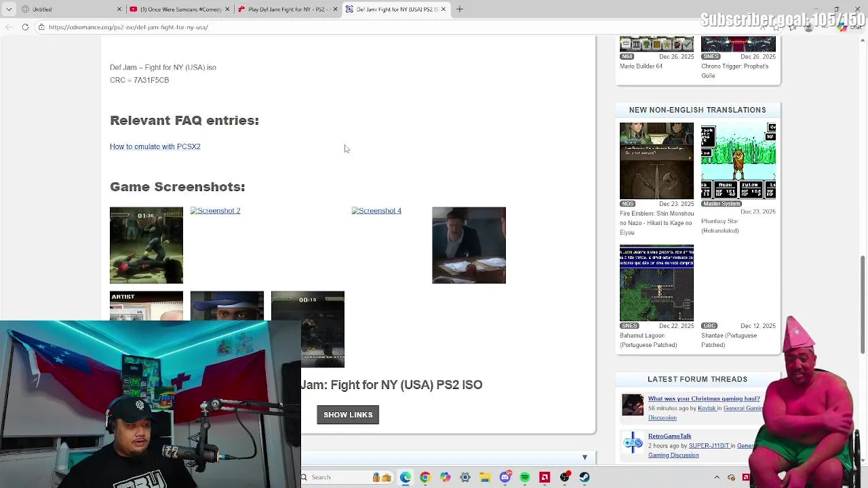
Task: Go back to the previous page
Action: pyautogui.click(x=8, y=27)
